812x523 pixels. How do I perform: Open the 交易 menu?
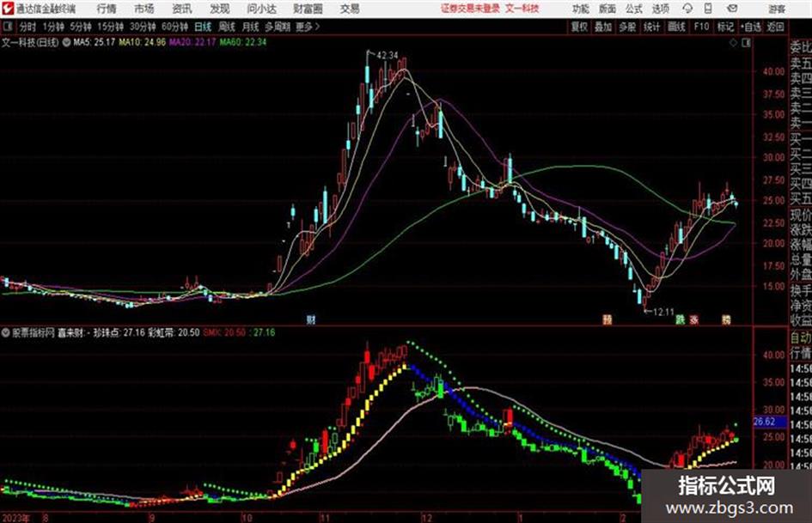click(x=350, y=9)
